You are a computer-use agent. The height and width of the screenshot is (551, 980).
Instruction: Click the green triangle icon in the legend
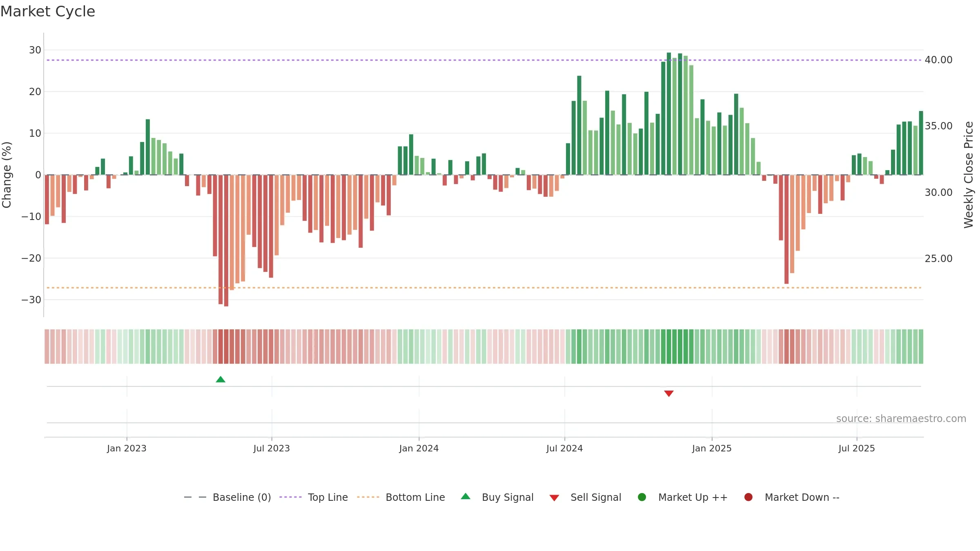[465, 497]
